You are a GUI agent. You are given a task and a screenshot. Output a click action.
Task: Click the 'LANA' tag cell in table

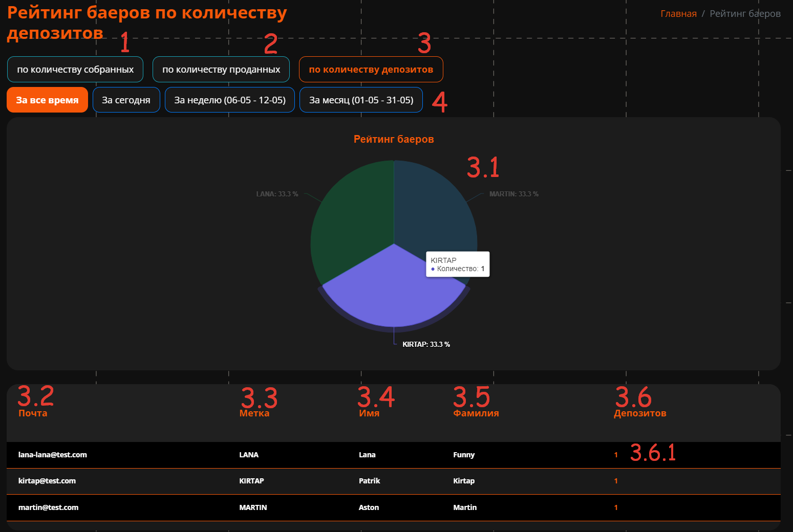point(249,455)
